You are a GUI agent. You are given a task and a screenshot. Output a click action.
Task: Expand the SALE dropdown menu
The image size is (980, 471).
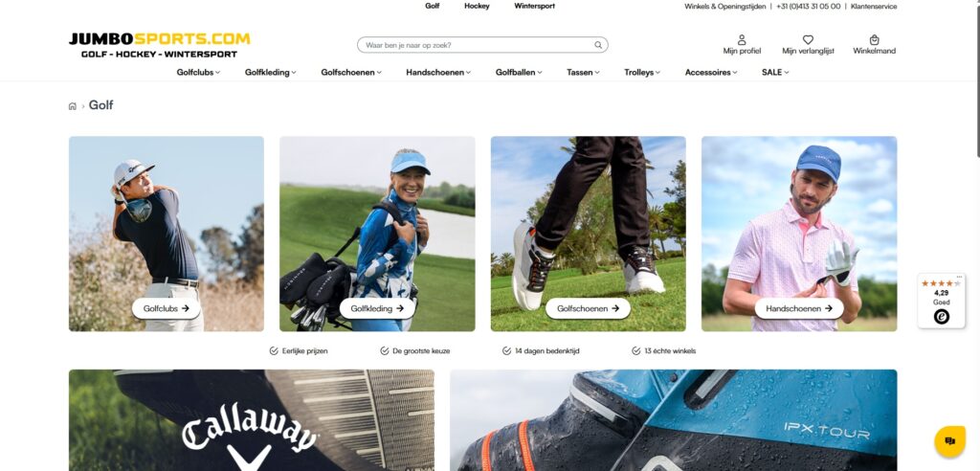[775, 73]
